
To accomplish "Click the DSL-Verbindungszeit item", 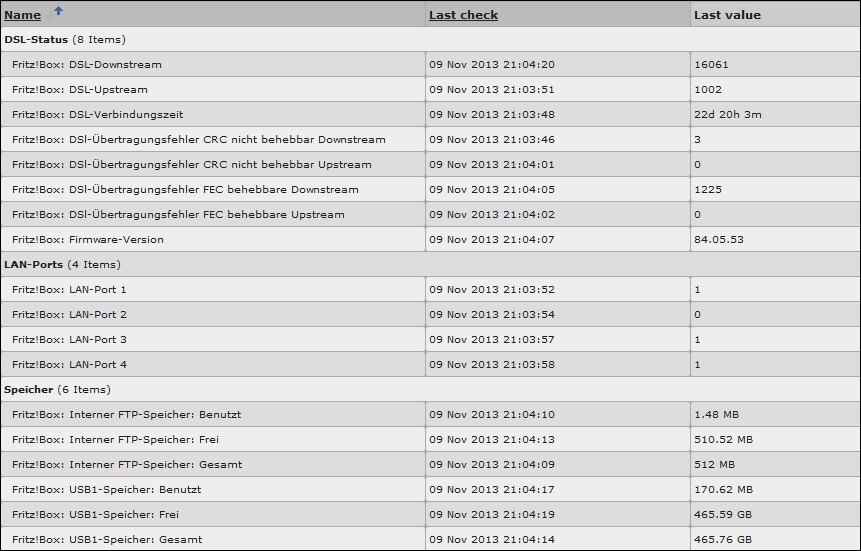I will (98, 114).
